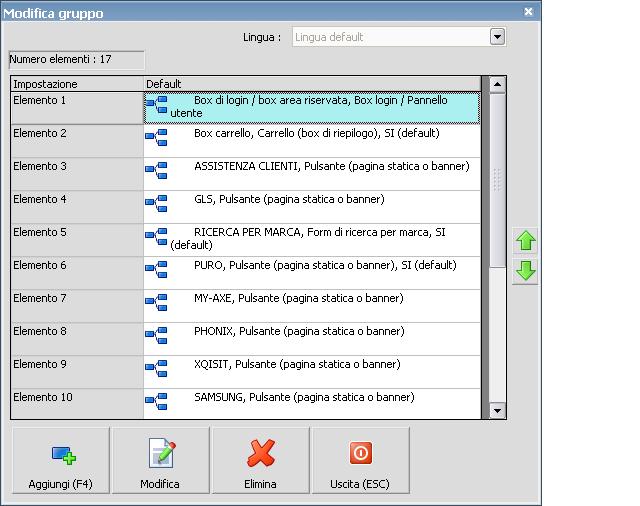Select 'ASSISTENZA CLIENTI, Pulsante' row
This screenshot has width=640, height=506.
point(312,174)
